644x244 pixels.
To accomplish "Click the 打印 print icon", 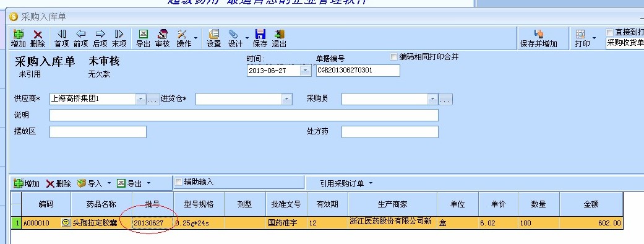I will point(580,33).
